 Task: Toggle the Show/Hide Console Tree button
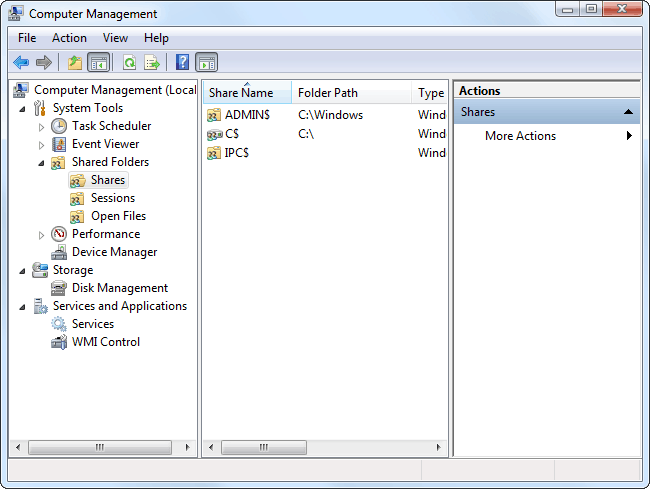tap(98, 63)
